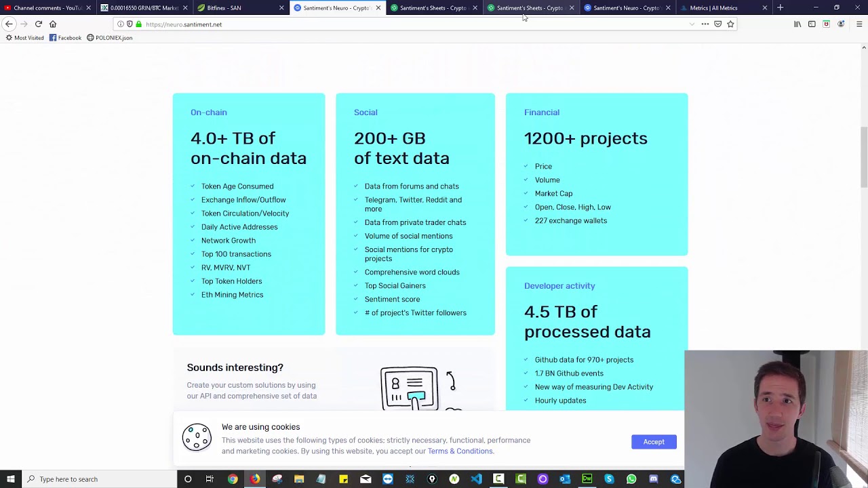This screenshot has height=488, width=868.
Task: Expand the address bar history dropdown
Action: click(692, 24)
